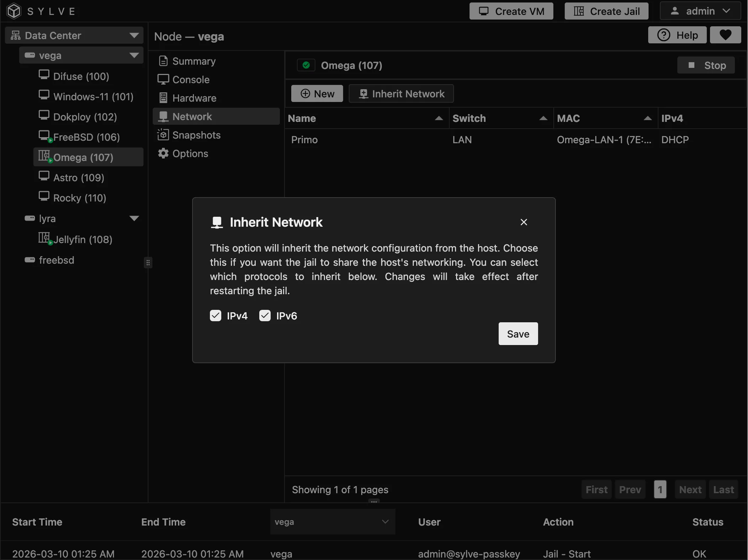The width and height of the screenshot is (748, 560).
Task: Collapse the vega node chevron
Action: click(134, 55)
